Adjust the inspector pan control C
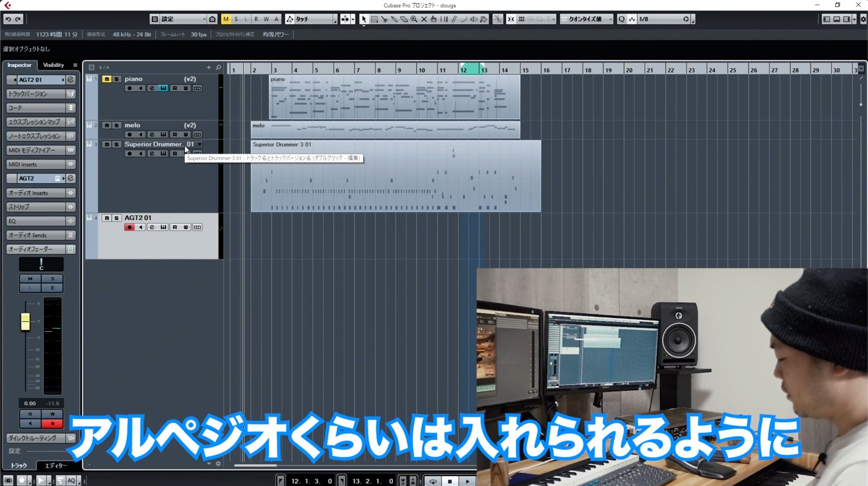Screen dimensions: 868x486 tap(41, 265)
